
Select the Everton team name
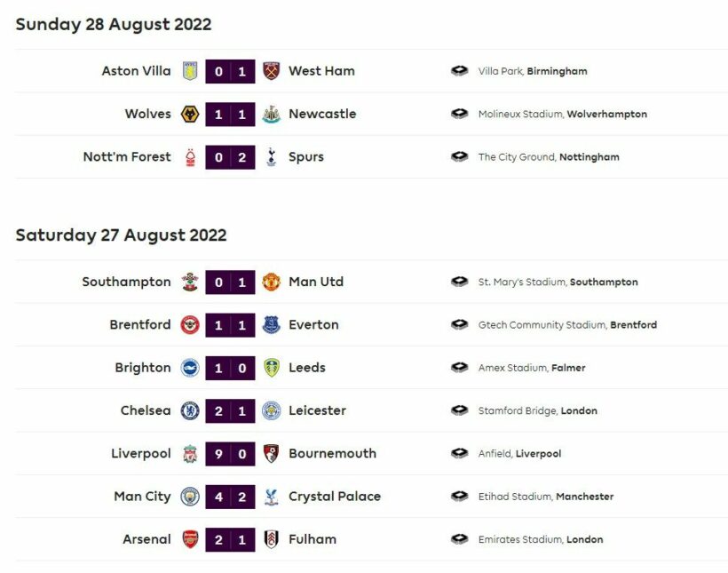(313, 325)
